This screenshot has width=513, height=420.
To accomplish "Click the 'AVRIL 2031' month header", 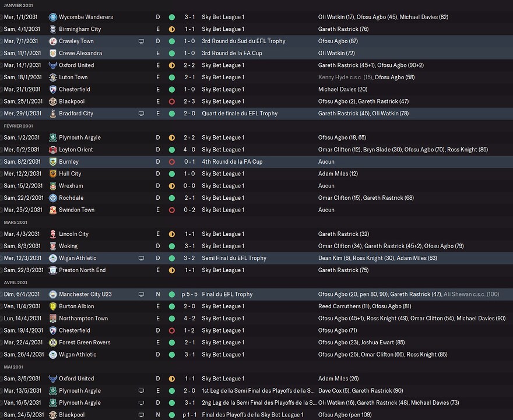I will 15,283.
